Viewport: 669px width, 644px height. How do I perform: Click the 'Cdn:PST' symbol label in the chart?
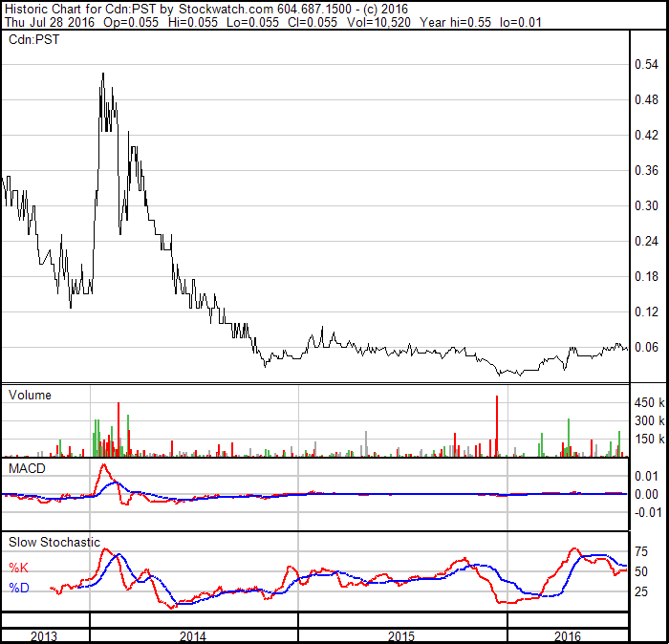click(33, 40)
